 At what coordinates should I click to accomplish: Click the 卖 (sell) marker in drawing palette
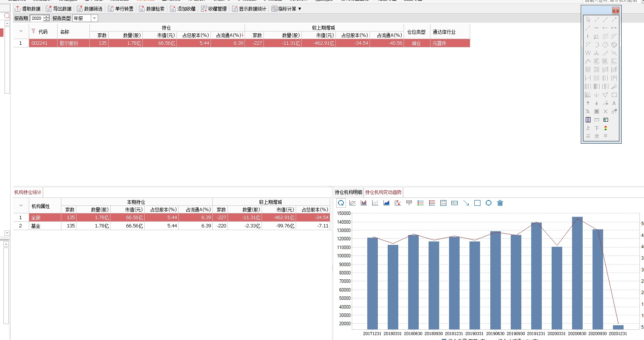pos(597,136)
